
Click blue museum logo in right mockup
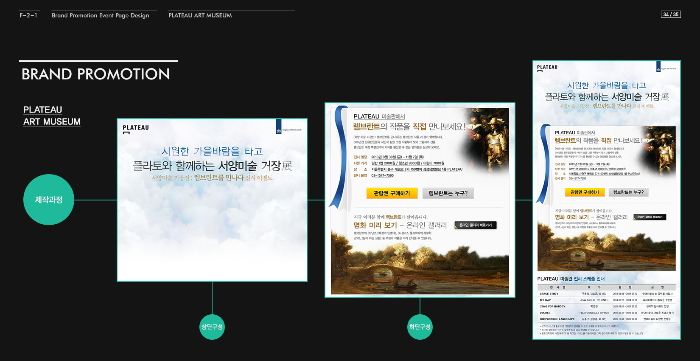(x=666, y=67)
